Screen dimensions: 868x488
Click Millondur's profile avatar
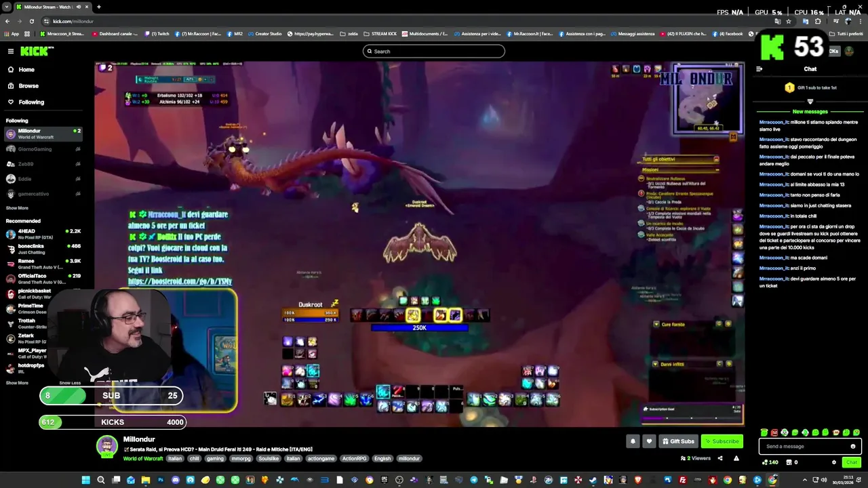pyautogui.click(x=106, y=446)
